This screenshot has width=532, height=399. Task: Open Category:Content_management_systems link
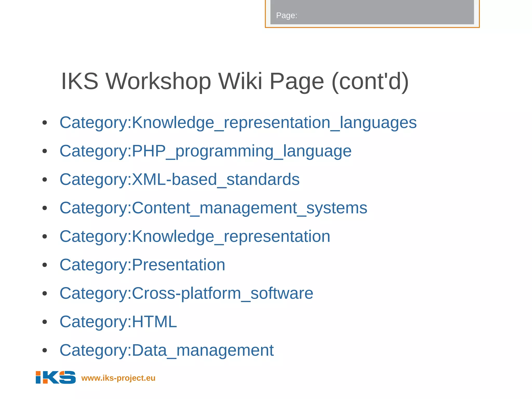tap(213, 208)
